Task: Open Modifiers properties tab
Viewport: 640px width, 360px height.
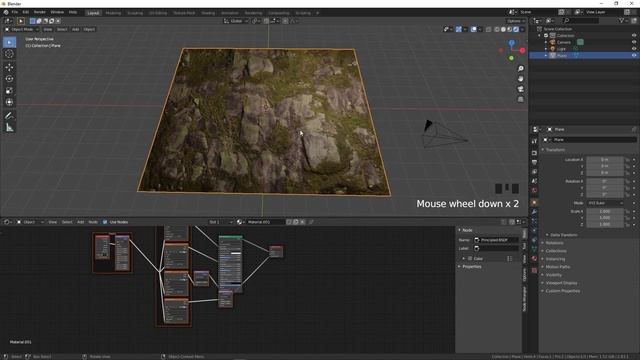Action: (534, 212)
